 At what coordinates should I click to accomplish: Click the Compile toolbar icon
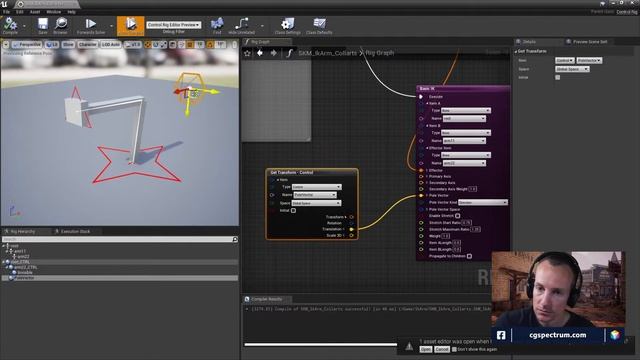pos(10,26)
